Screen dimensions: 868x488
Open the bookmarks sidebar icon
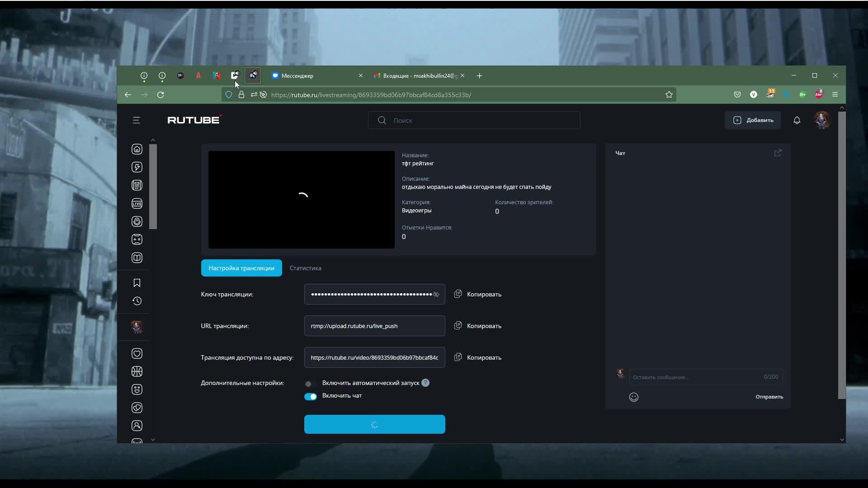tap(137, 283)
